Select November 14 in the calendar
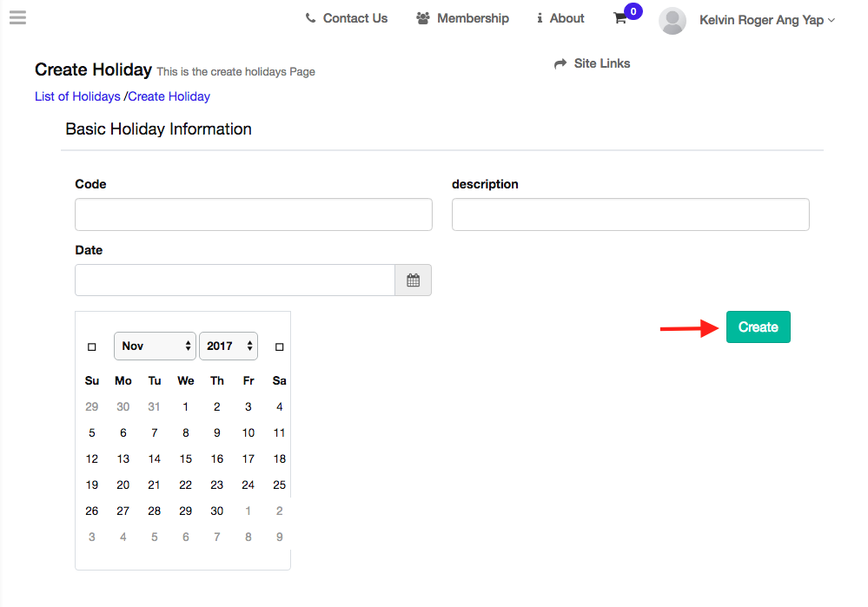 click(x=155, y=459)
